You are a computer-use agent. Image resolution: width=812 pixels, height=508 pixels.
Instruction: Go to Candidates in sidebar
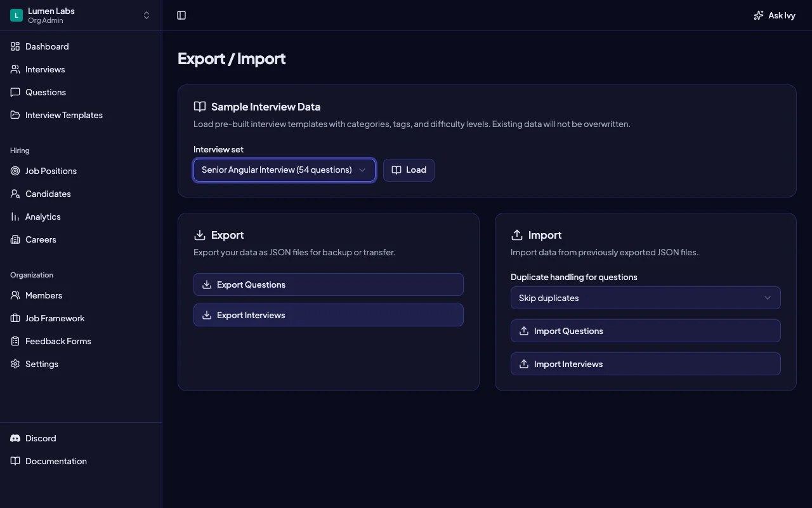pos(81,194)
